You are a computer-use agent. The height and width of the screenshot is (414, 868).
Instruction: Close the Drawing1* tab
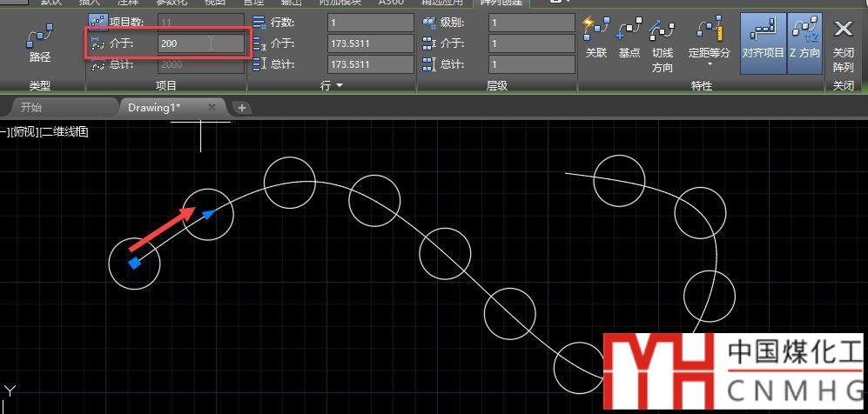coord(212,107)
